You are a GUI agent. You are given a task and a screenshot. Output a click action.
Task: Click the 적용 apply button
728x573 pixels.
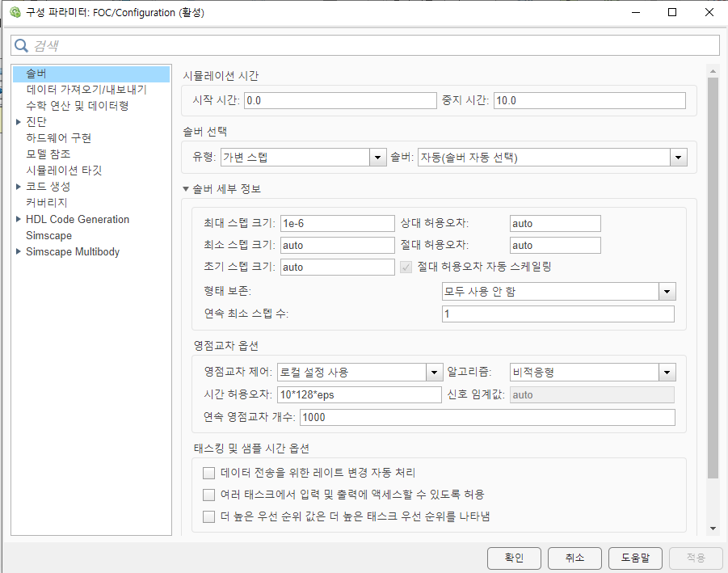pos(696,558)
